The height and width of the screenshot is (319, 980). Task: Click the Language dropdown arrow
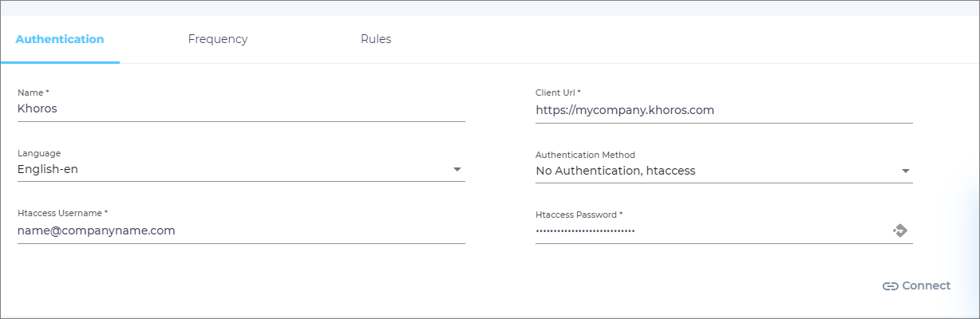tap(457, 169)
